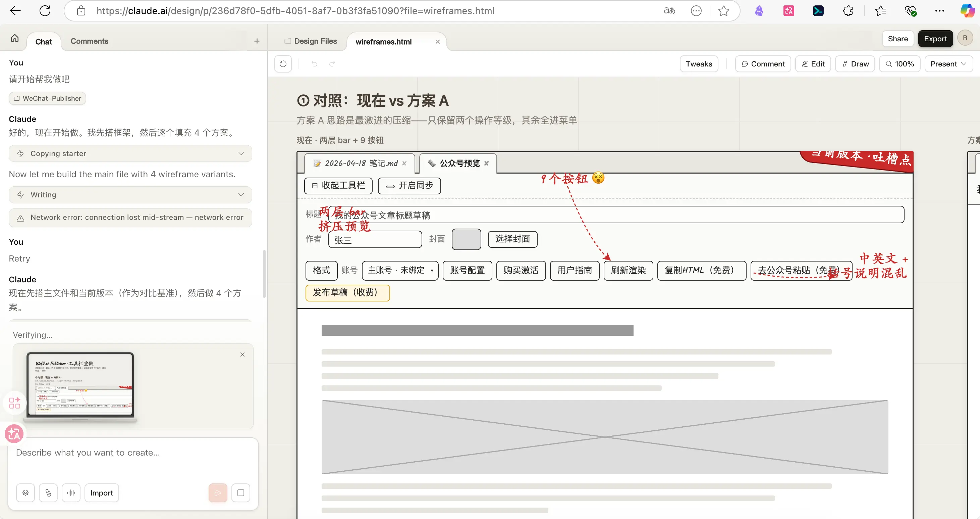
Task: Click the undo arrow in toolbar
Action: (314, 63)
